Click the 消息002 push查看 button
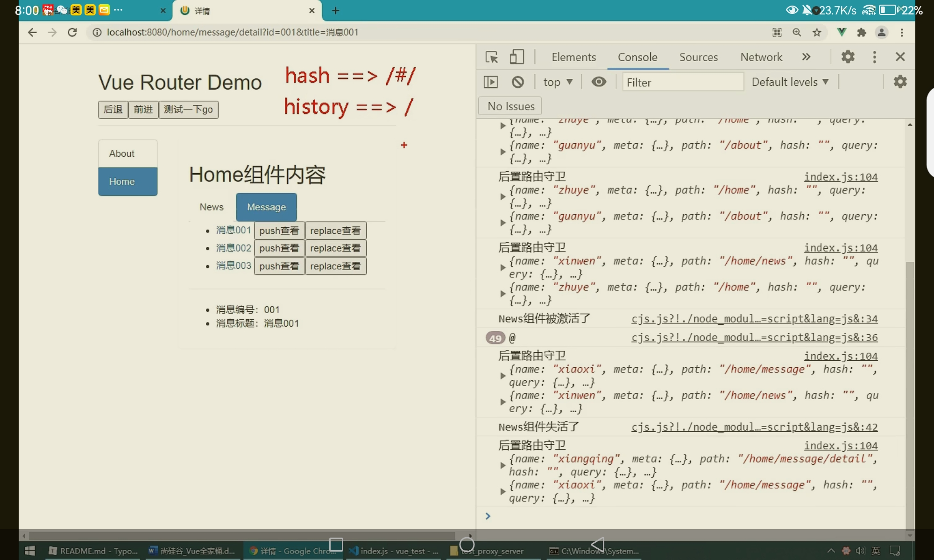This screenshot has height=560, width=934. pyautogui.click(x=279, y=248)
